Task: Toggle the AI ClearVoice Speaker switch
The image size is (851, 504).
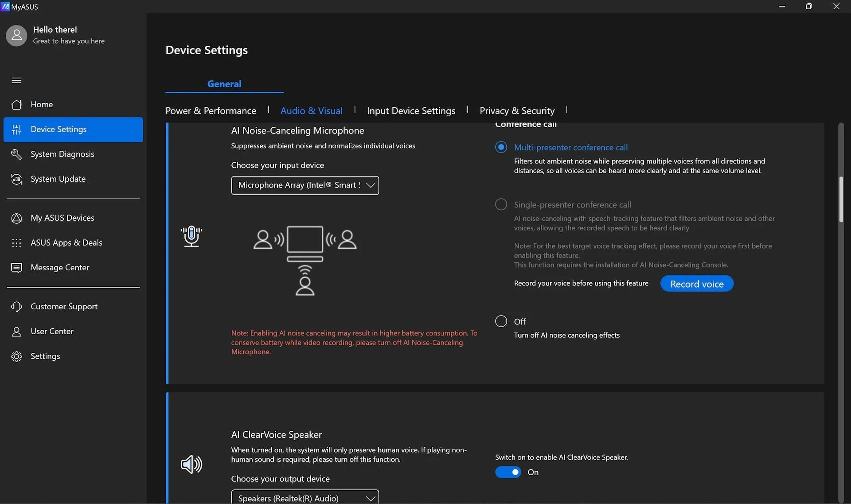Action: [508, 473]
